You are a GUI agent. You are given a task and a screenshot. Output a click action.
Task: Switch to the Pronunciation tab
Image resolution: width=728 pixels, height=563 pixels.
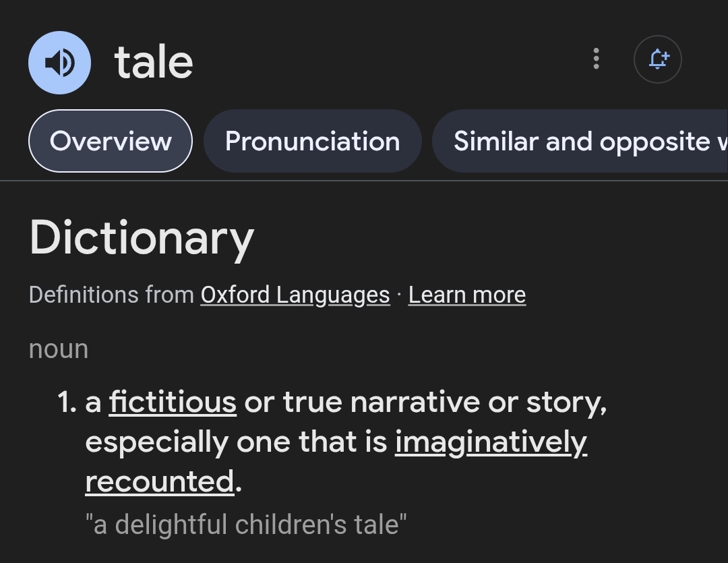(x=313, y=141)
